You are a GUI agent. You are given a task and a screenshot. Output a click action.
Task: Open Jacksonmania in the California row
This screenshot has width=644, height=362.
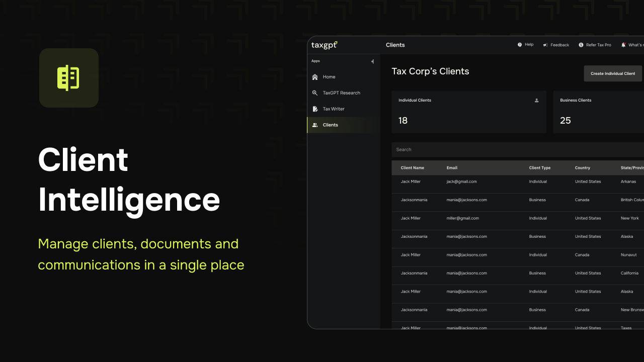coord(414,273)
